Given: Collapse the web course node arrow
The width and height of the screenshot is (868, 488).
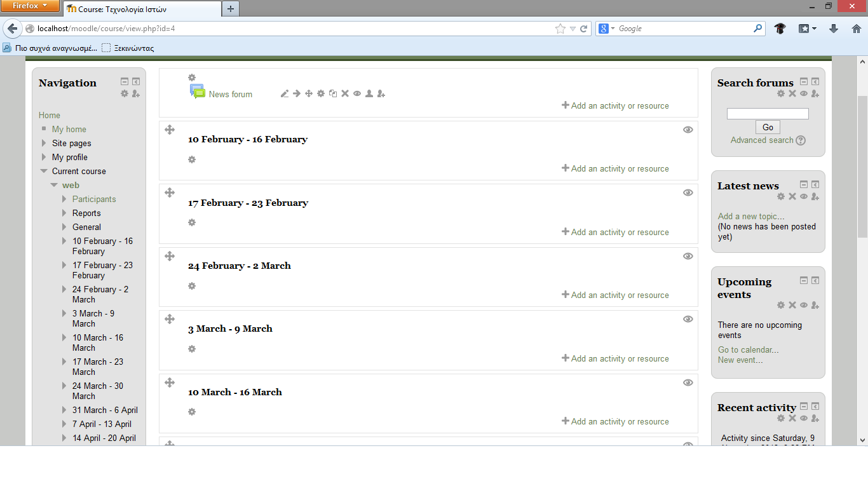Looking at the screenshot, I should [54, 185].
